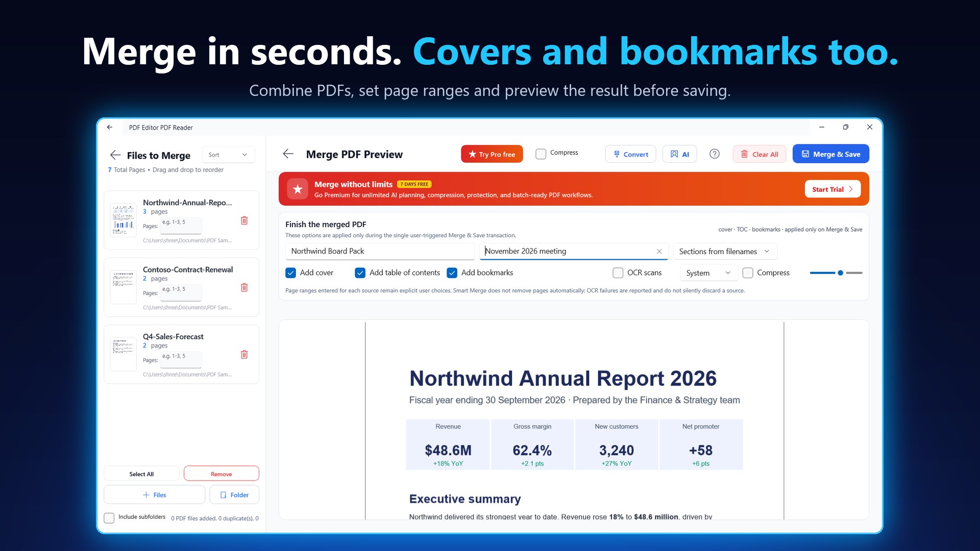
Task: Click Pages range field for Northwind-Annual-Report
Action: pyautogui.click(x=181, y=226)
